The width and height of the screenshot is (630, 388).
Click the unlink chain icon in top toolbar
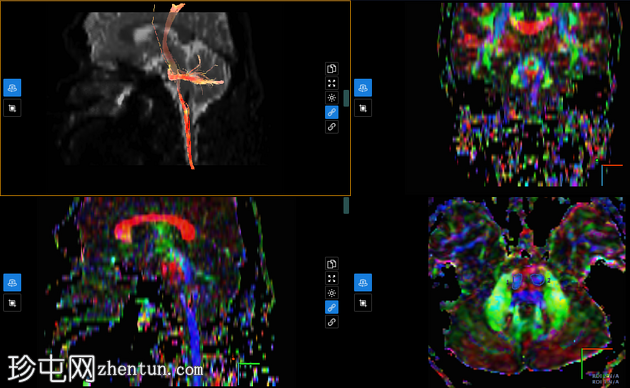point(331,127)
